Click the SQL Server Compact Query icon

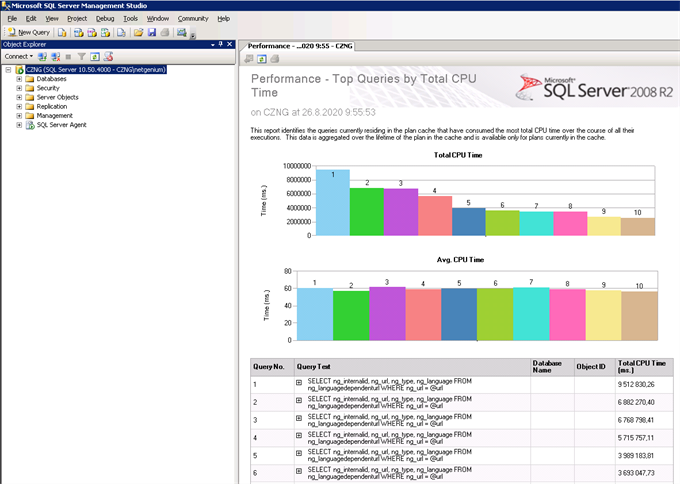pyautogui.click(x=121, y=33)
